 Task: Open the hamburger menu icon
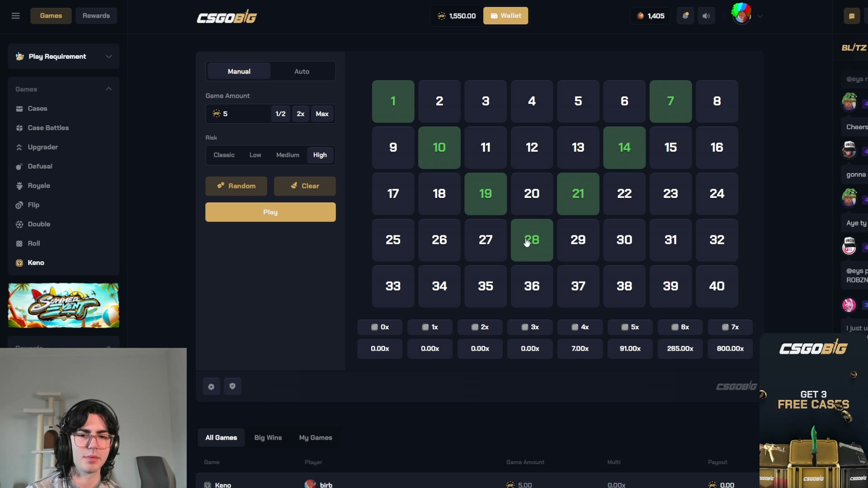coord(16,16)
